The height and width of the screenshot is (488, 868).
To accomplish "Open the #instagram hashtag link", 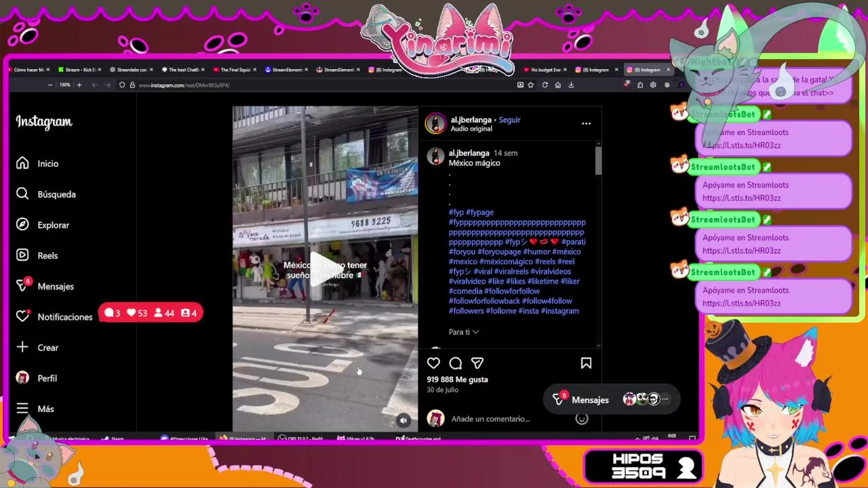I will [x=559, y=310].
